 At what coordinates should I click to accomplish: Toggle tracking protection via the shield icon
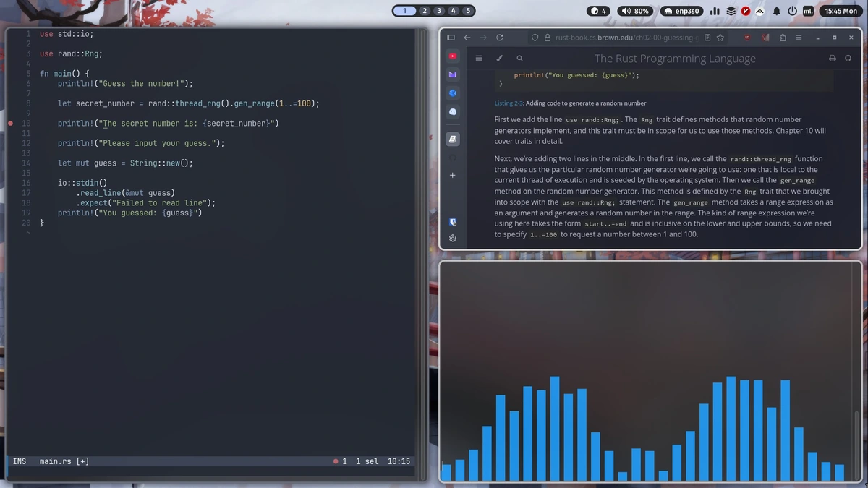(x=534, y=37)
